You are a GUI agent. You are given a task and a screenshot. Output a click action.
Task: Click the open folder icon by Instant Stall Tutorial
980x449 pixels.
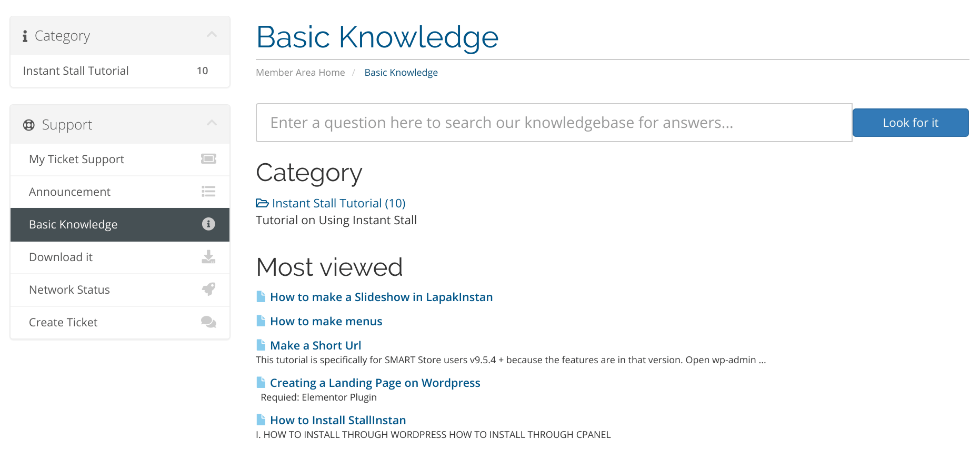pyautogui.click(x=262, y=203)
